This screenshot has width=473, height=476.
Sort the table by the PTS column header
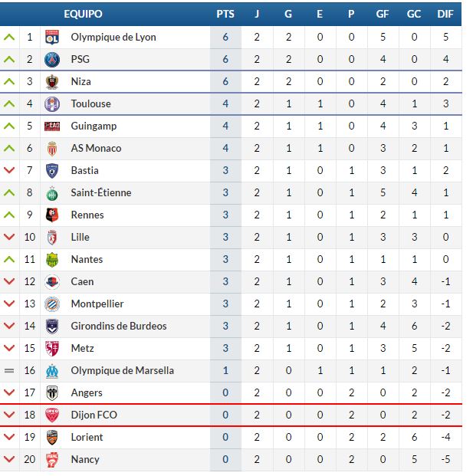click(x=225, y=14)
